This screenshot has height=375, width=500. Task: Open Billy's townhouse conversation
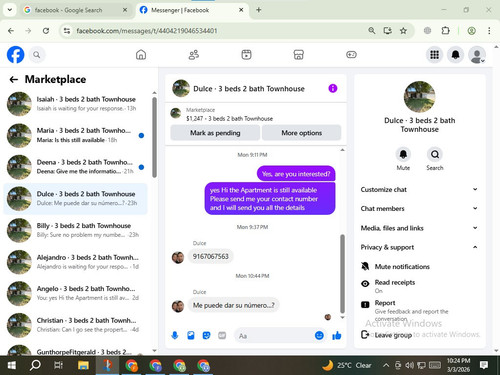pos(75,230)
